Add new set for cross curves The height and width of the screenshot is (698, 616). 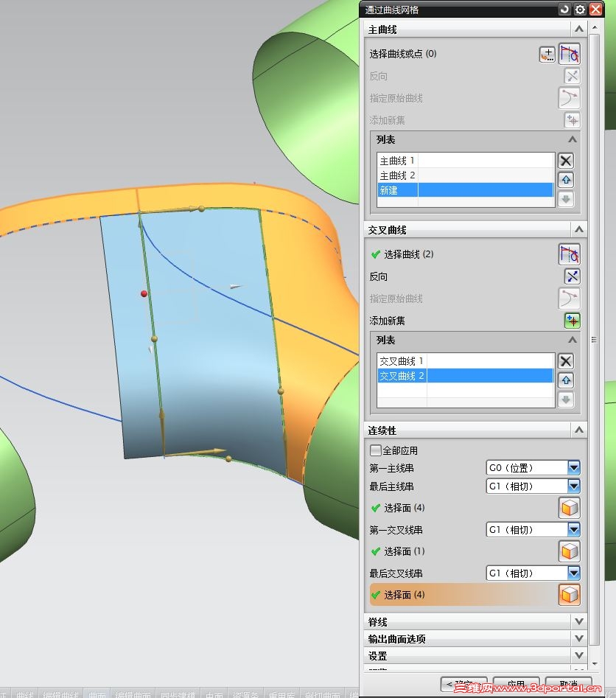(572, 321)
